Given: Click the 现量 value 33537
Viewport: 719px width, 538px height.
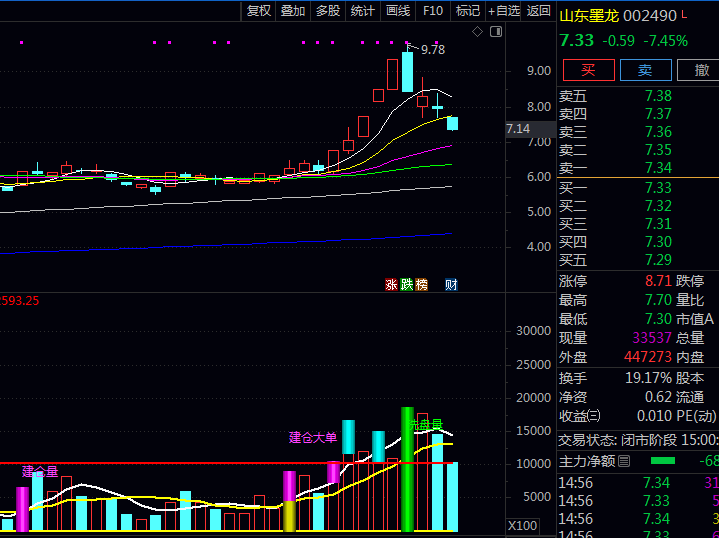Looking at the screenshot, I should (x=652, y=338).
